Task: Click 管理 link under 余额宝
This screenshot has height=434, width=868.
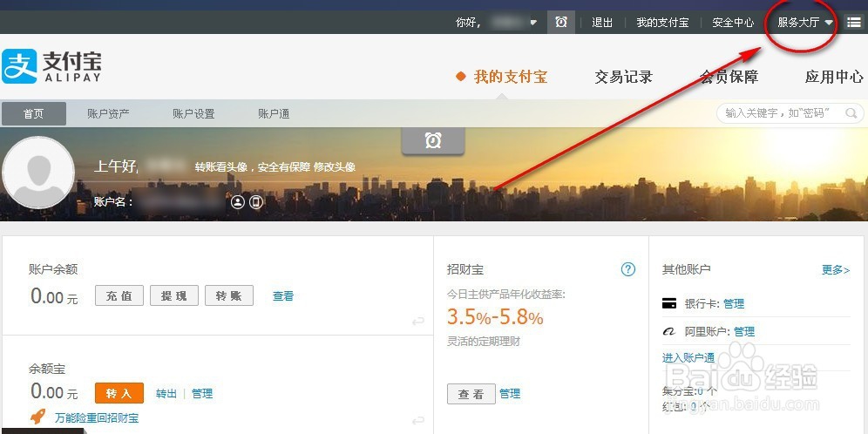Action: pyautogui.click(x=202, y=394)
